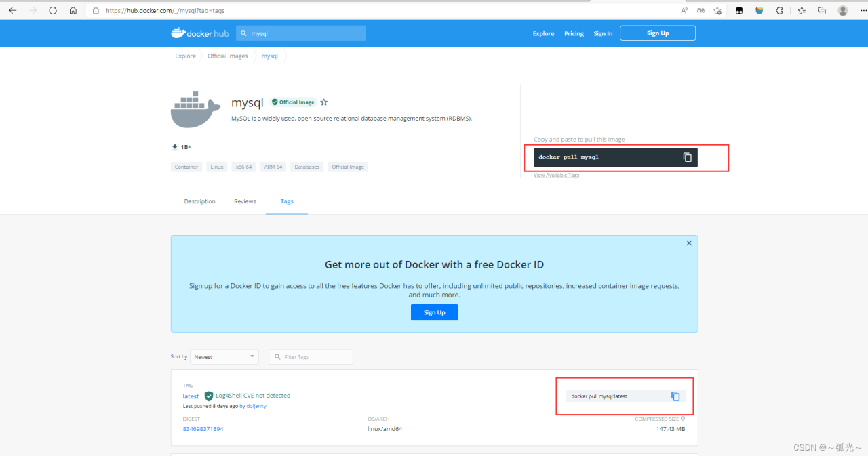This screenshot has height=456, width=868.
Task: Refresh the browser page
Action: point(53,10)
